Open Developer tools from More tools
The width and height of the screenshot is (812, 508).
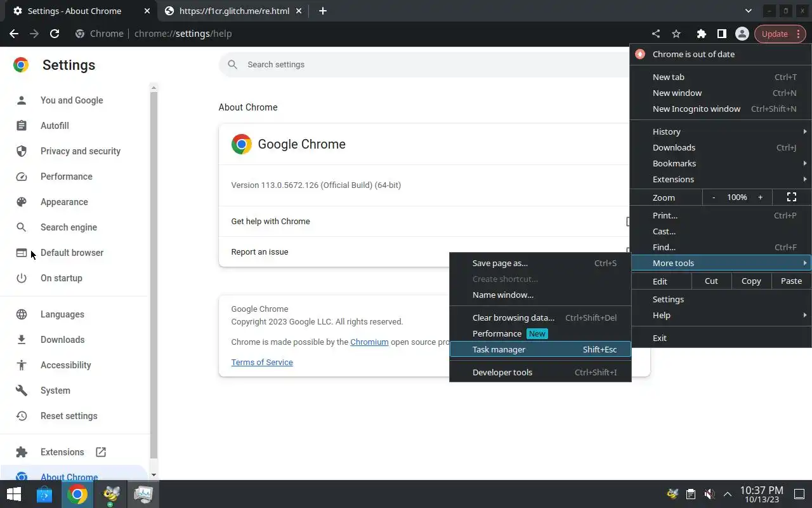(540, 372)
